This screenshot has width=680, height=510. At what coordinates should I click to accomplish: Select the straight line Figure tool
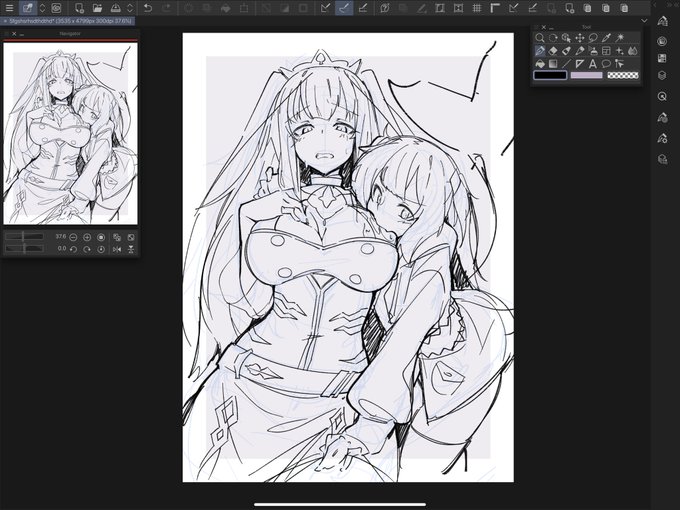[566, 64]
